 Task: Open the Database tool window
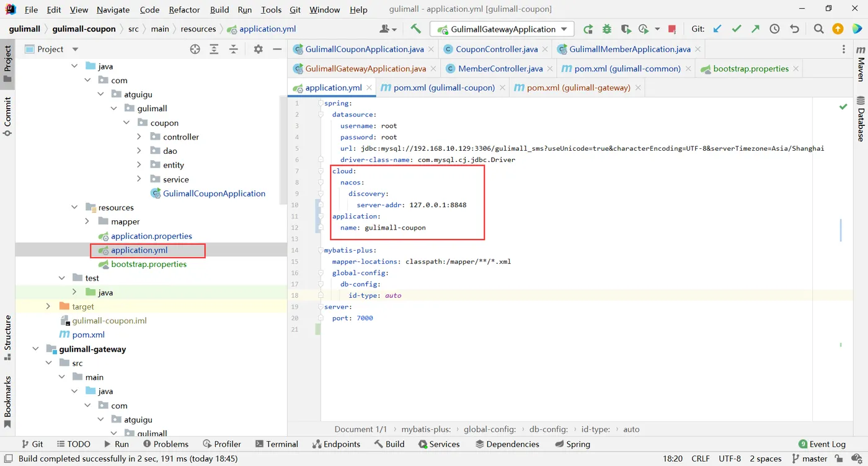861,119
